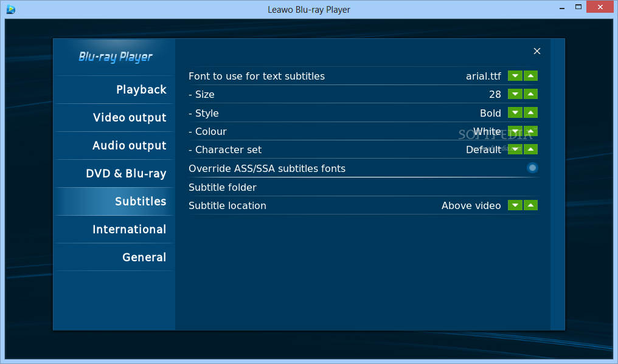Maximize the Leawo Blu-ray Player window

click(578, 7)
